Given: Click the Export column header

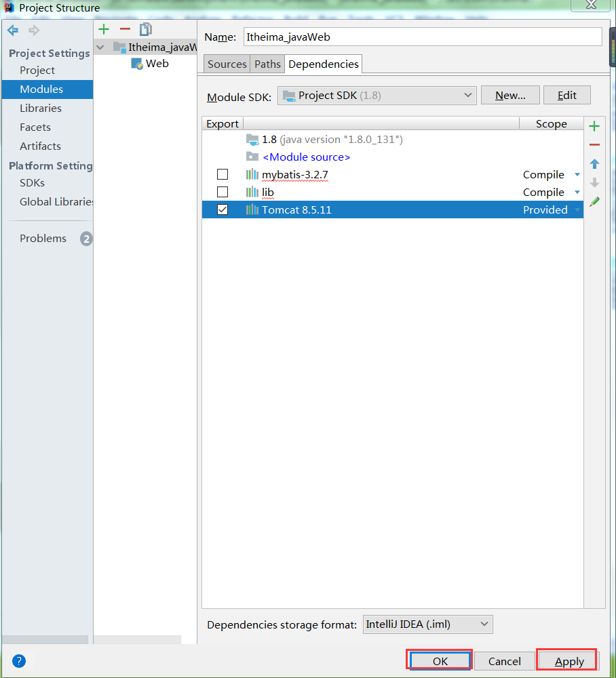Looking at the screenshot, I should tap(223, 123).
